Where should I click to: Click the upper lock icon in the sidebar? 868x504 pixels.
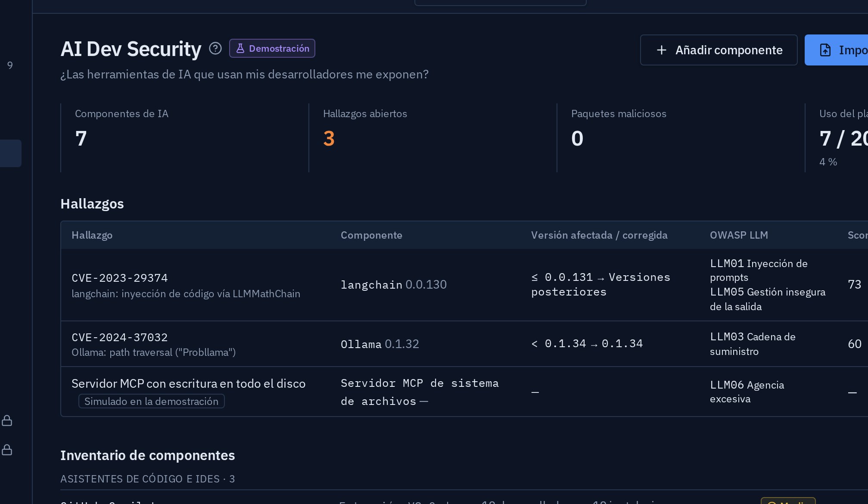pos(7,420)
